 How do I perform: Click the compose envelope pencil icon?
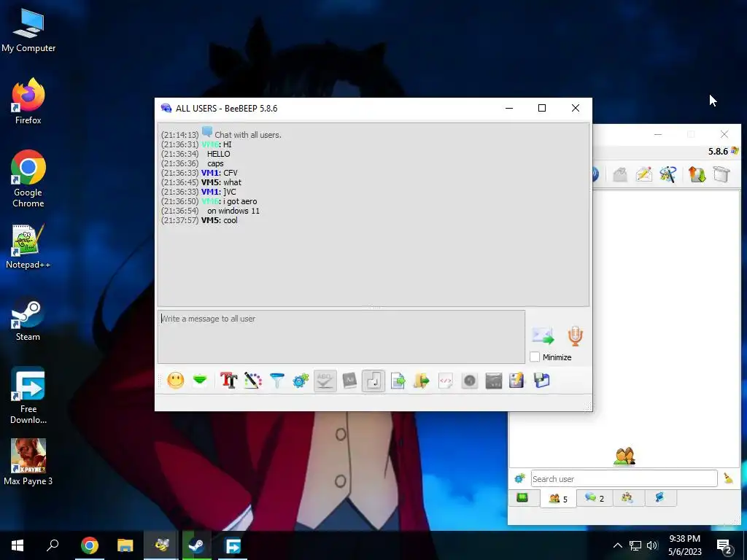pyautogui.click(x=643, y=174)
